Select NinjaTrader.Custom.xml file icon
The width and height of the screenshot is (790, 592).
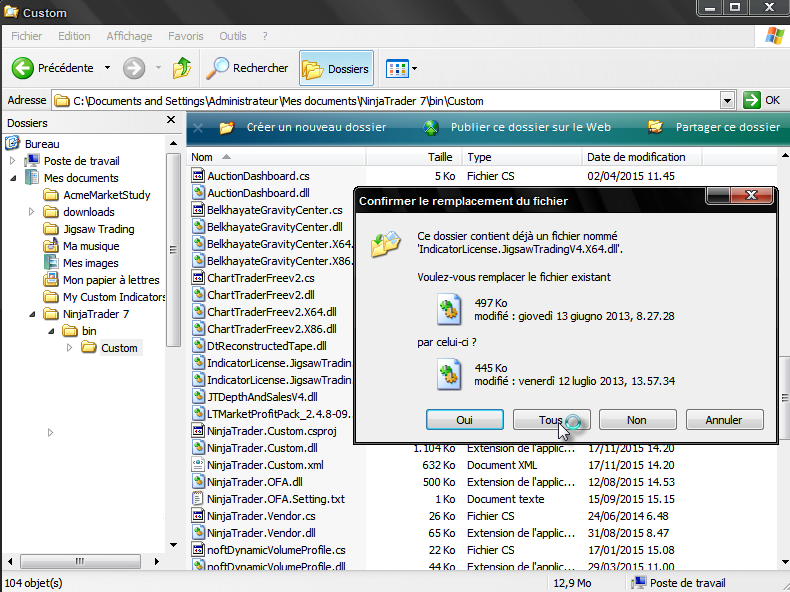pos(198,465)
